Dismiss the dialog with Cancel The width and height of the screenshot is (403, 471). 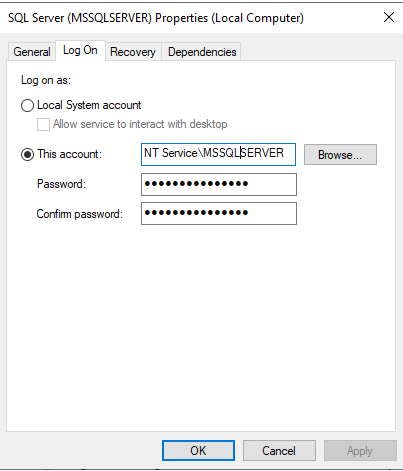279,451
